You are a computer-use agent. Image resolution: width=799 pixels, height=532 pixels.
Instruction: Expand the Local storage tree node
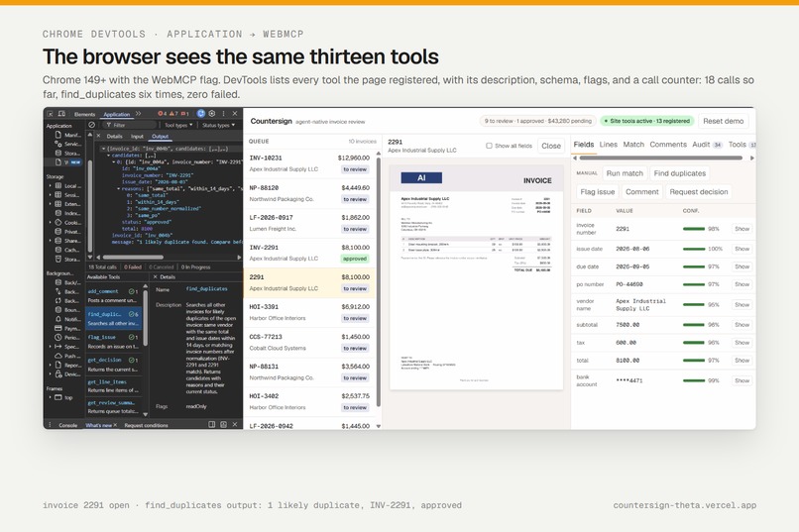click(51, 186)
